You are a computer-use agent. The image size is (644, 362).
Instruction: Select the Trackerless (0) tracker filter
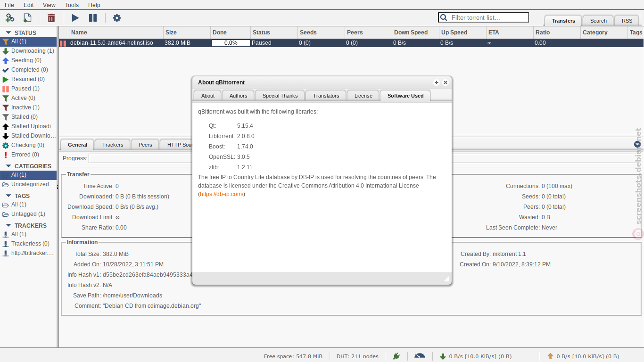pos(28,244)
